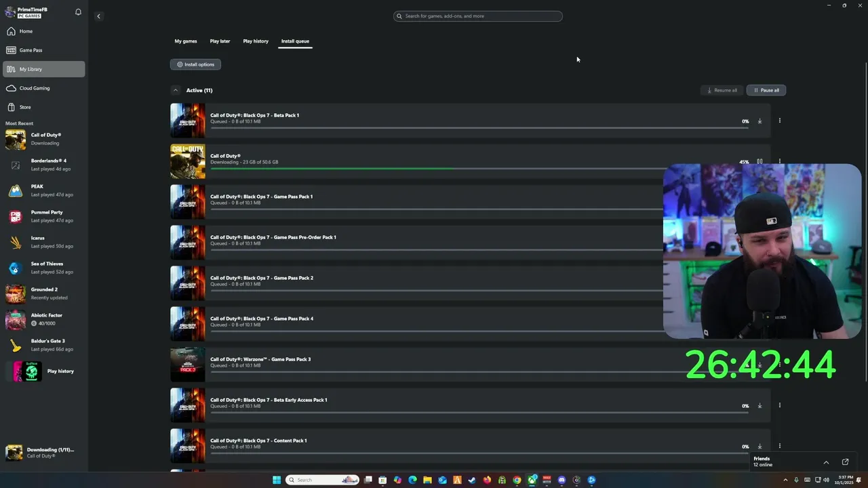Open Windows Start menu

277,480
